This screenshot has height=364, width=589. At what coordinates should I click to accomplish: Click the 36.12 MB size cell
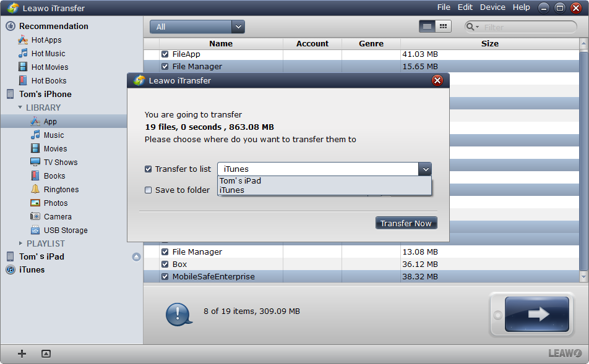[x=420, y=264]
